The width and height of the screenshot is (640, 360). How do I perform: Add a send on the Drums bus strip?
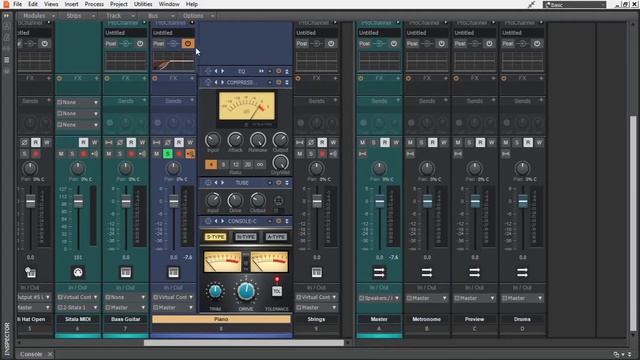541,100
